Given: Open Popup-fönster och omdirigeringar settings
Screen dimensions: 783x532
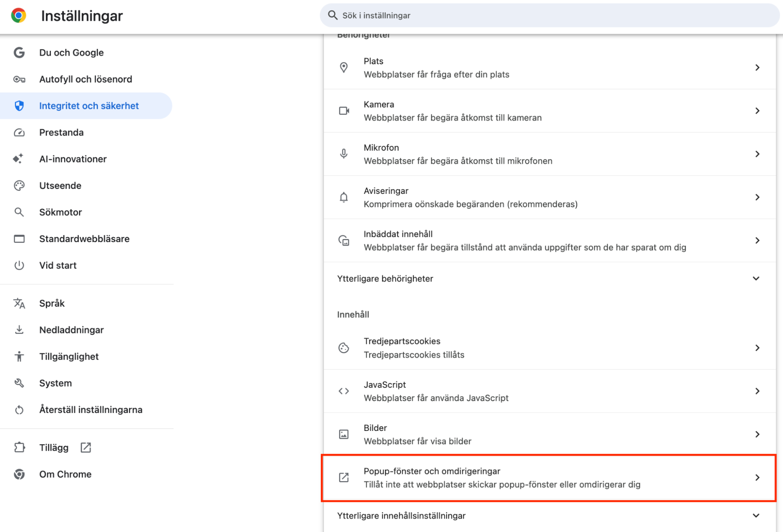Looking at the screenshot, I should point(550,478).
